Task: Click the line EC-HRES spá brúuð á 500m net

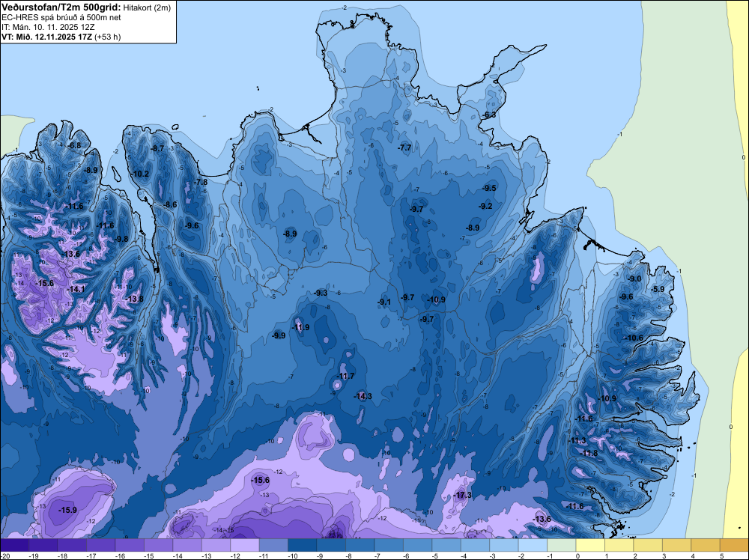Action: (x=61, y=18)
